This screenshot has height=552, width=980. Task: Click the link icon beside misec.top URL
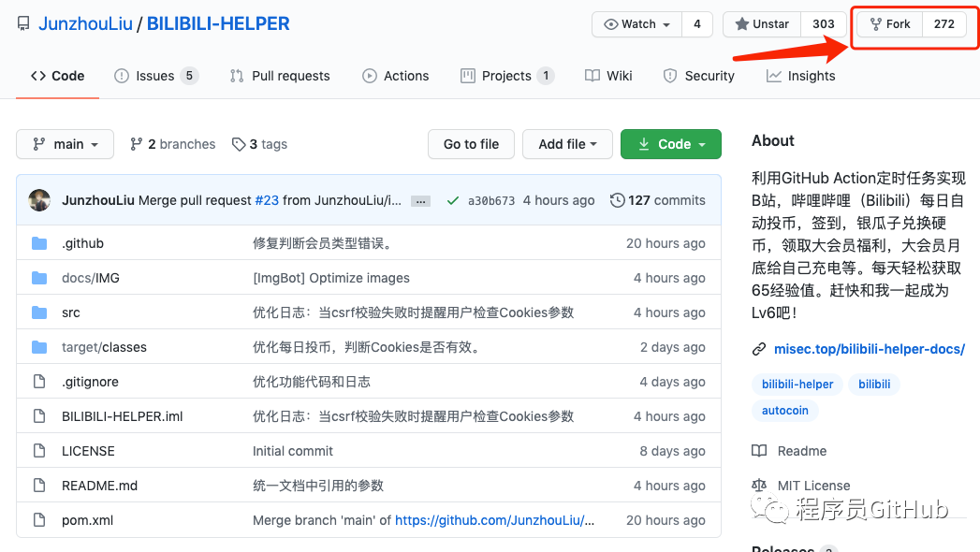[x=759, y=349]
